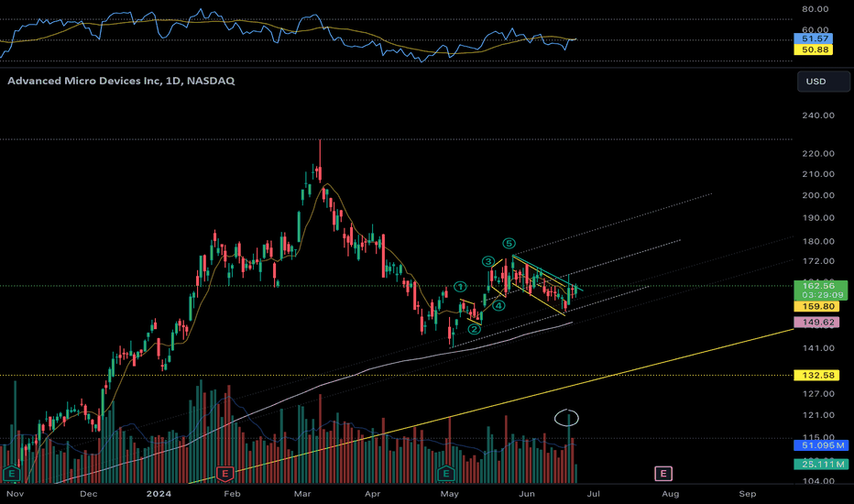854x504 pixels.
Task: Click the Jun label on the time axis
Action: (527, 494)
